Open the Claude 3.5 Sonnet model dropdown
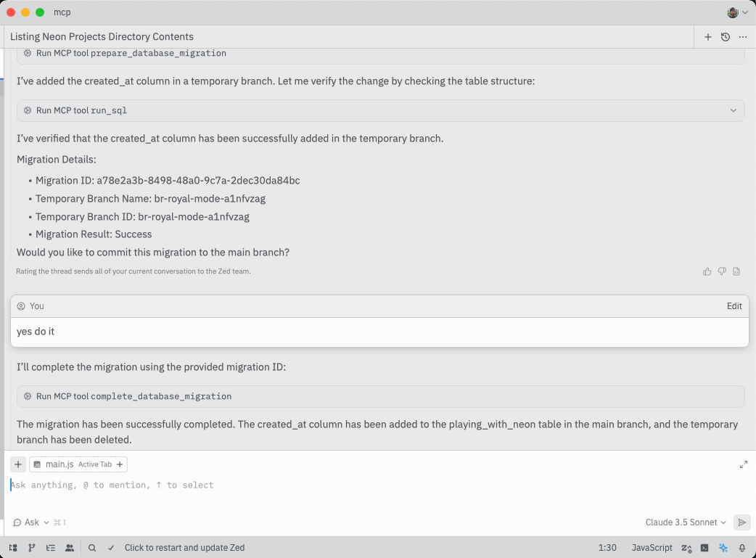Screen dimensions: 756x558 tap(686, 522)
